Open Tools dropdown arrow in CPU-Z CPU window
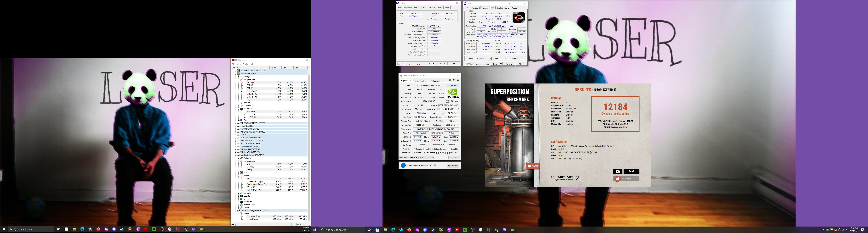 [501, 64]
